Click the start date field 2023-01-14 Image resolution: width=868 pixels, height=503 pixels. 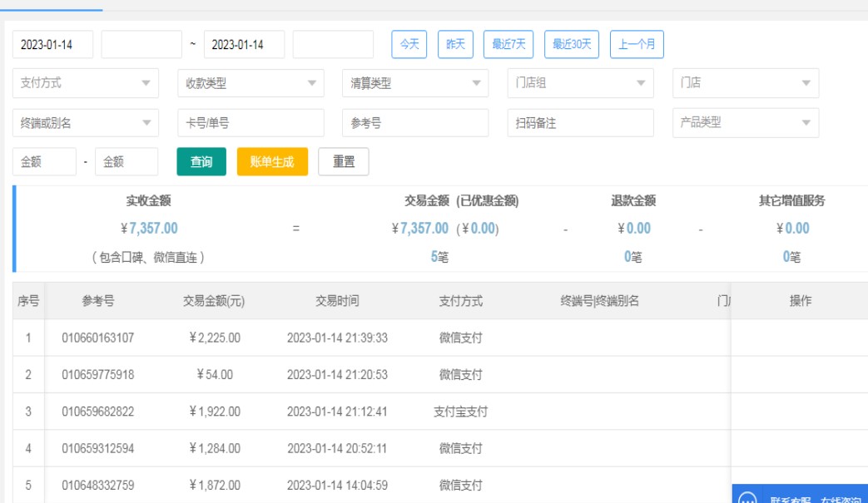point(52,45)
